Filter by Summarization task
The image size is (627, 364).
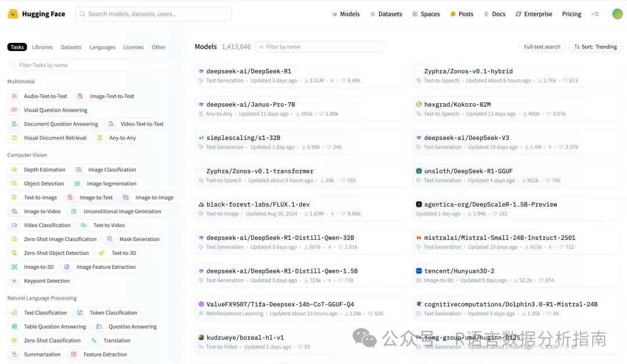(x=36, y=354)
